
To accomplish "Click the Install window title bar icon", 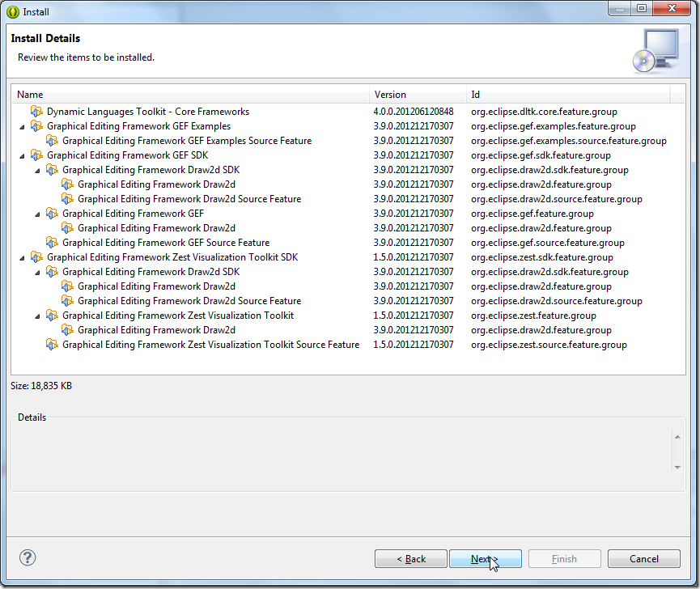I will [x=13, y=12].
